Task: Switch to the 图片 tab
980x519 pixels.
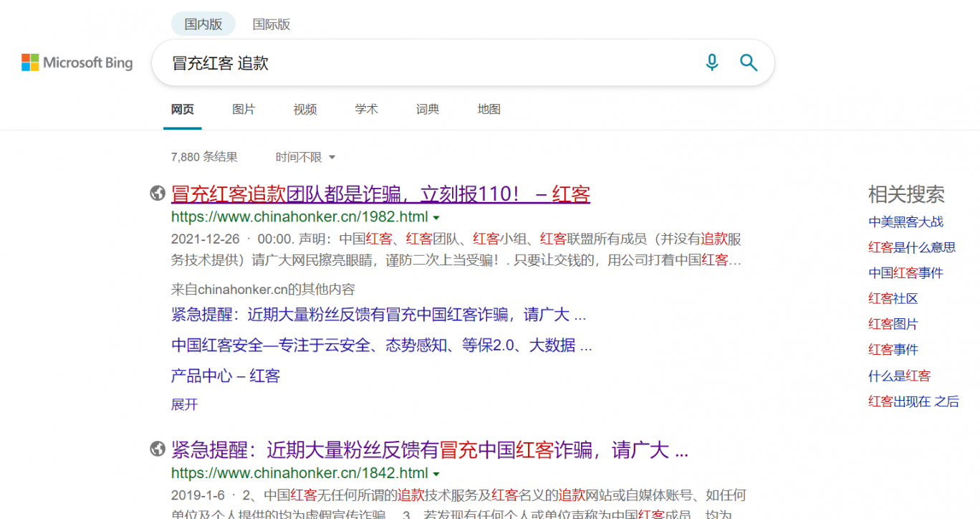Action: pyautogui.click(x=244, y=110)
